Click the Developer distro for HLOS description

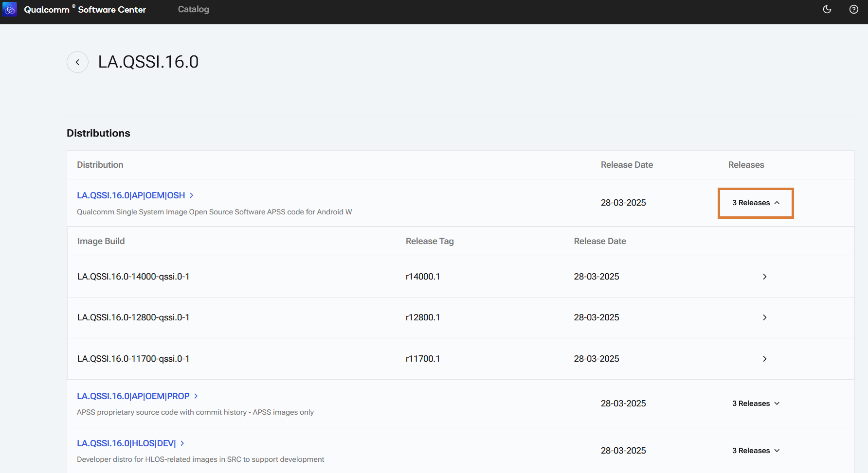click(200, 459)
